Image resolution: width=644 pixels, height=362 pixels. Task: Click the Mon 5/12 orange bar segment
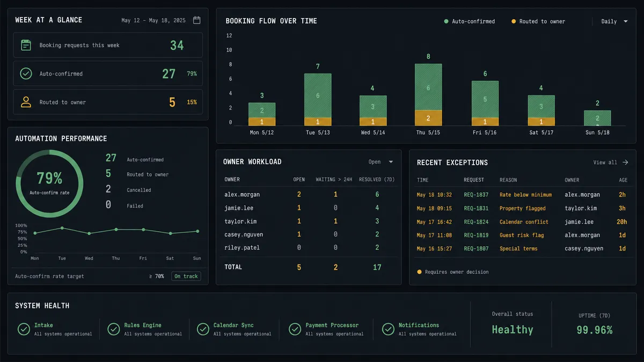tap(262, 122)
